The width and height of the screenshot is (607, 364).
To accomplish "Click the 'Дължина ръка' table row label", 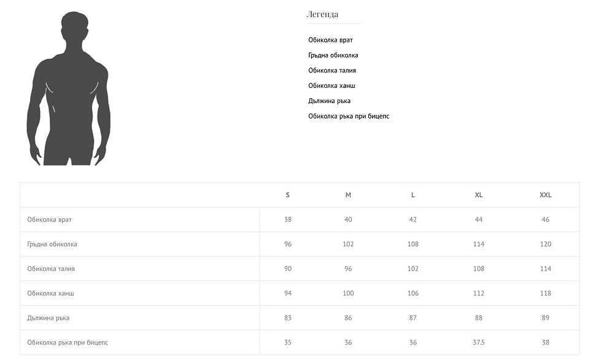I will point(48,318).
